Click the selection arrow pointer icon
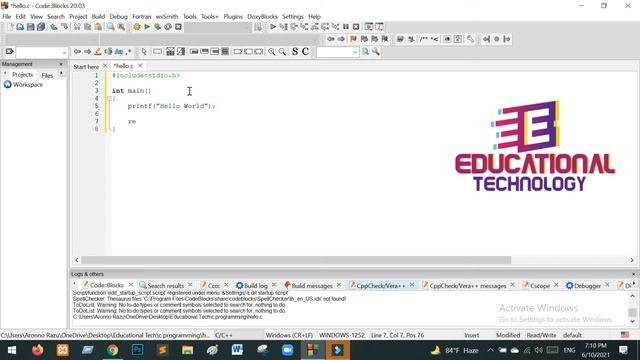Screen dimensions: 640x360 click(144, 52)
